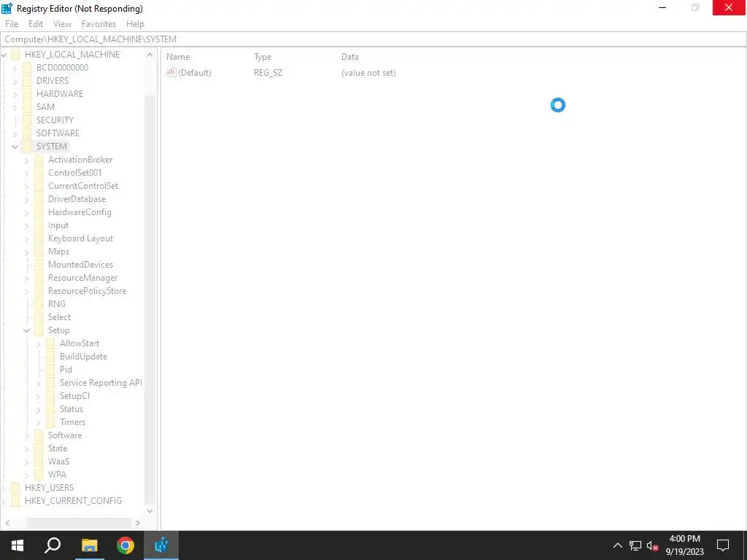747x560 pixels.
Task: Collapse the Setup key
Action: [27, 330]
